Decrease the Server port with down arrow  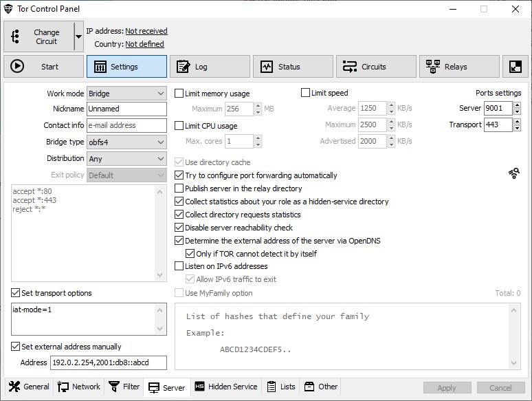point(517,111)
